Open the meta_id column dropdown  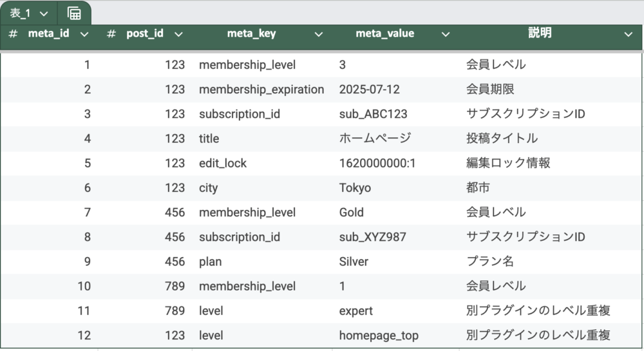pos(84,35)
